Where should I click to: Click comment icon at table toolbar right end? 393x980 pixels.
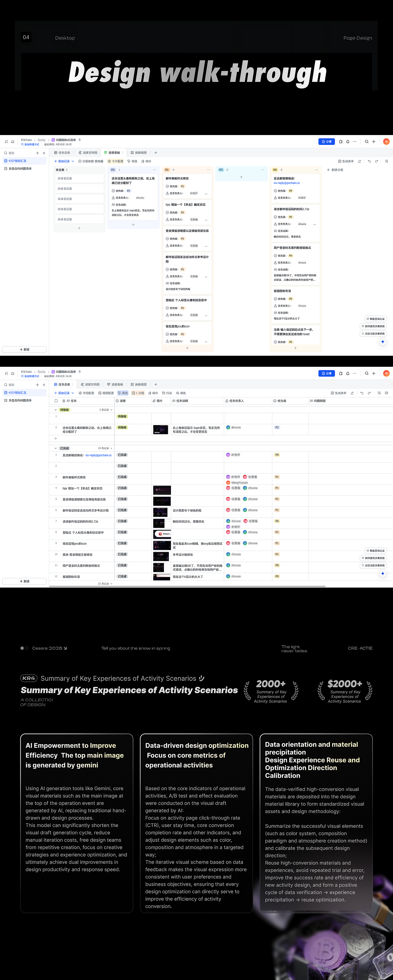coord(387,393)
